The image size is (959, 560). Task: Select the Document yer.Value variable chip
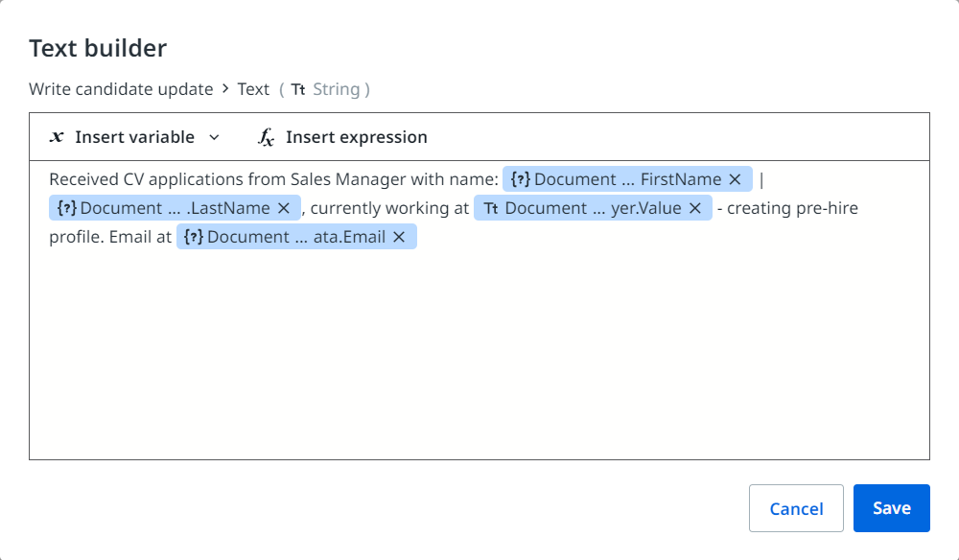(x=585, y=208)
